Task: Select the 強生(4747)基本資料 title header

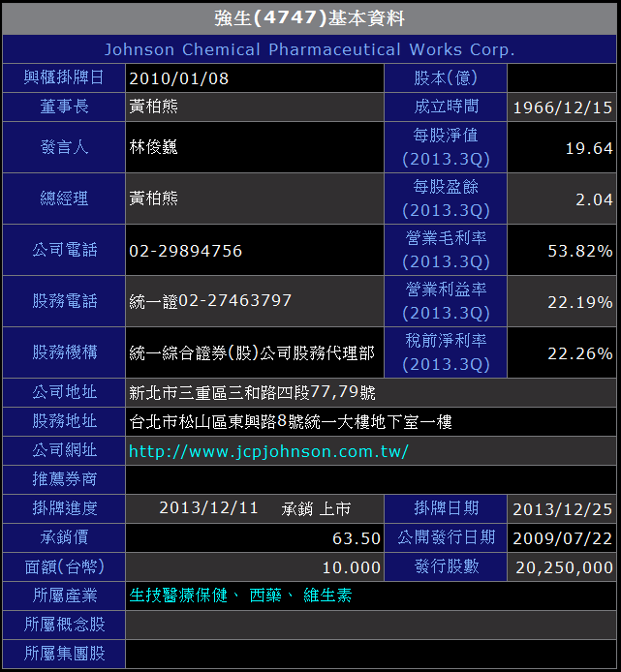Action: tap(310, 18)
